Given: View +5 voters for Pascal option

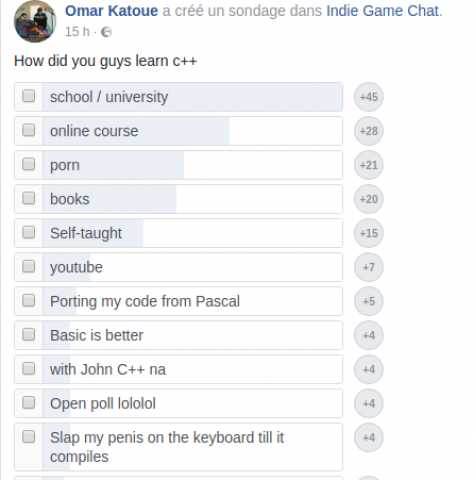Looking at the screenshot, I should click(369, 301).
